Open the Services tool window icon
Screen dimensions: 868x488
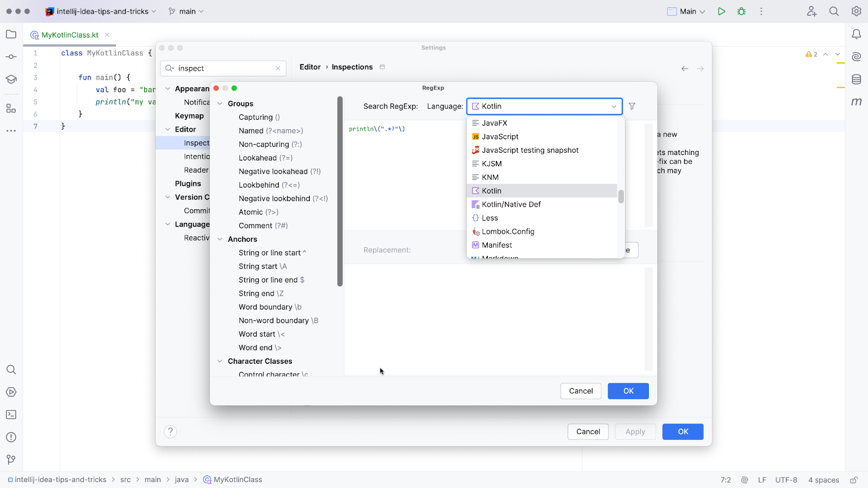click(x=11, y=392)
